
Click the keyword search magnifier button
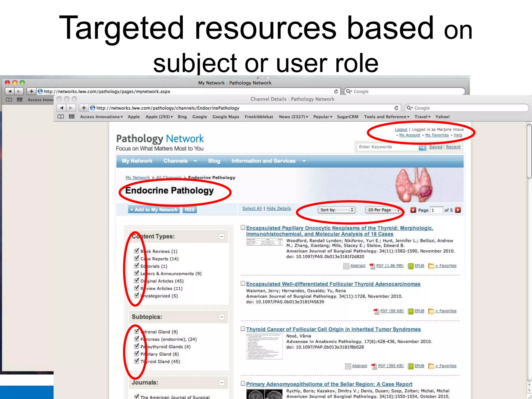(422, 147)
